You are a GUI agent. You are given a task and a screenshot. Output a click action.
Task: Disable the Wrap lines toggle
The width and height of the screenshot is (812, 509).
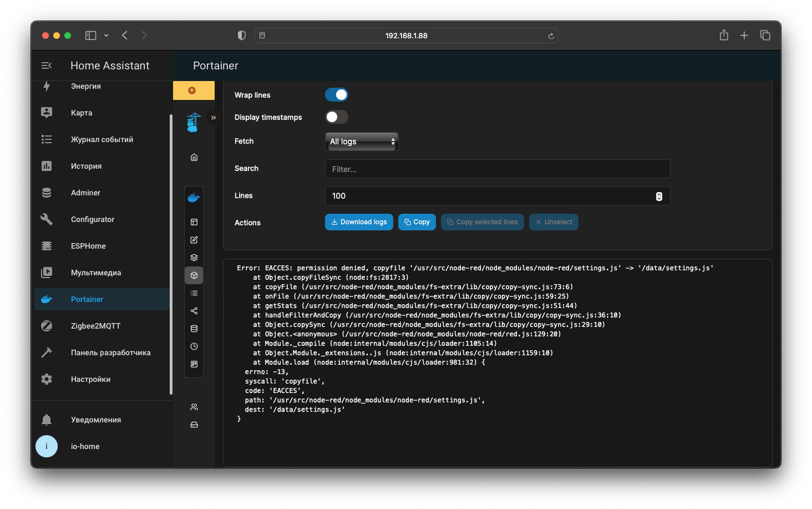point(337,95)
